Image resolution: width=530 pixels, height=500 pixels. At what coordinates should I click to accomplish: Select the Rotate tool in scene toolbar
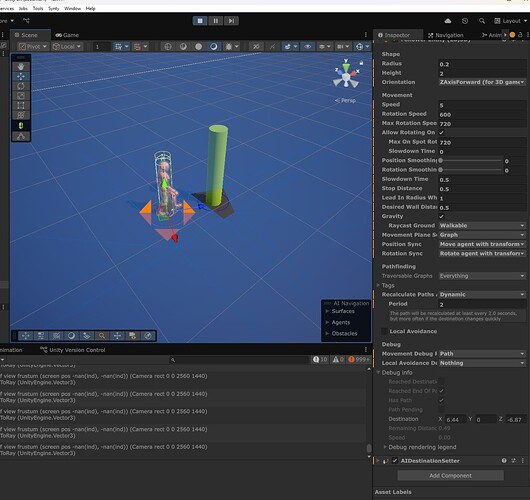coord(21,86)
